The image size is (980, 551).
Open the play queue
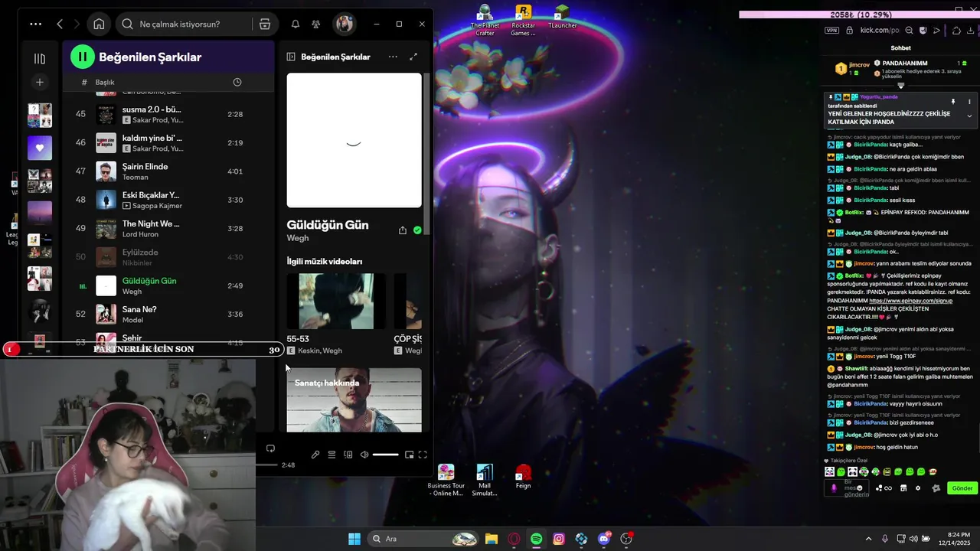[x=332, y=455]
